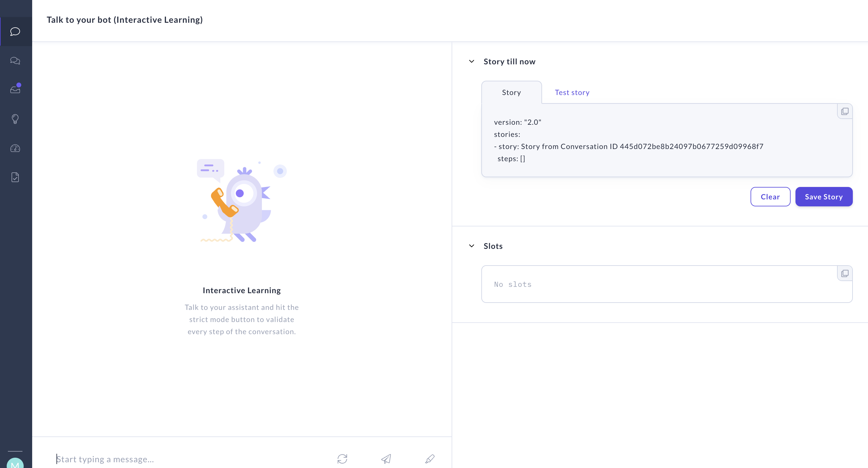The image size is (868, 468).
Task: Open the analytics gauge icon
Action: pyautogui.click(x=15, y=148)
